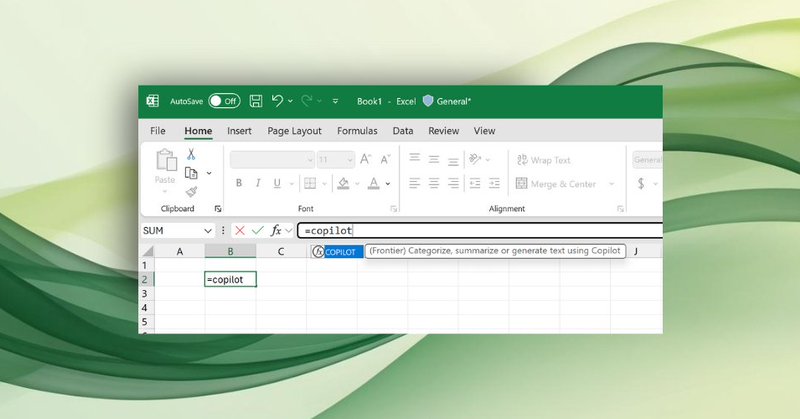Align text to the left
The width and height of the screenshot is (800, 419).
coord(415,183)
